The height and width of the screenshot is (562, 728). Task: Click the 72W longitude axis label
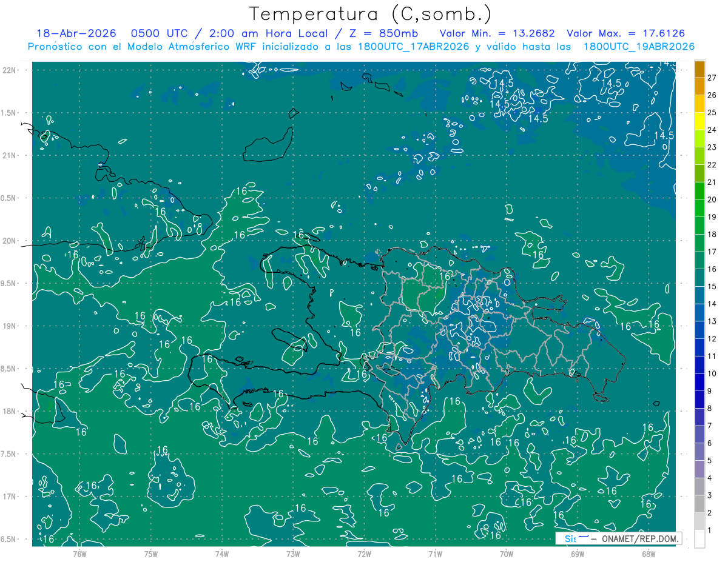click(364, 553)
